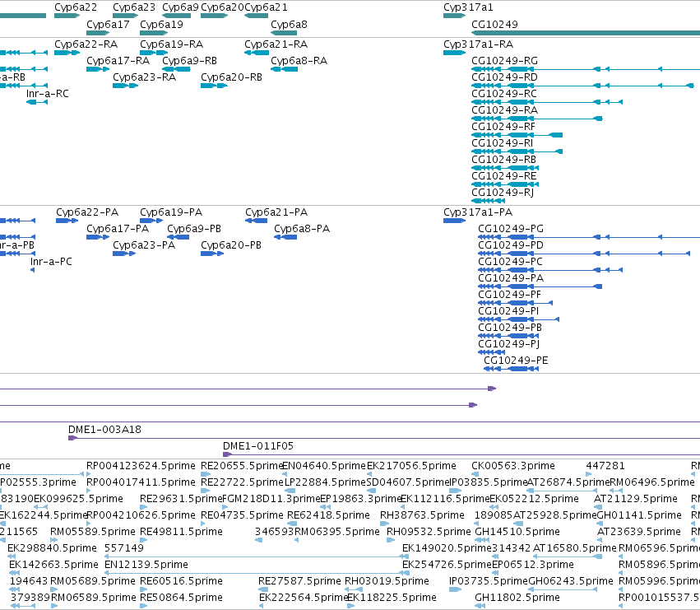Screen dimensions: 700x610
Task: Select BAC clone DME1-011F05
Action: pos(461,454)
